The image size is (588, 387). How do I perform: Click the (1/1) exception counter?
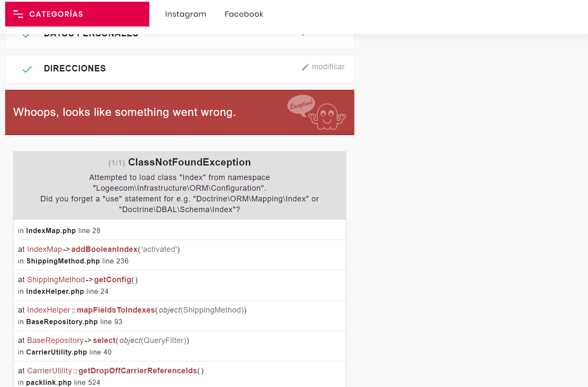click(116, 163)
